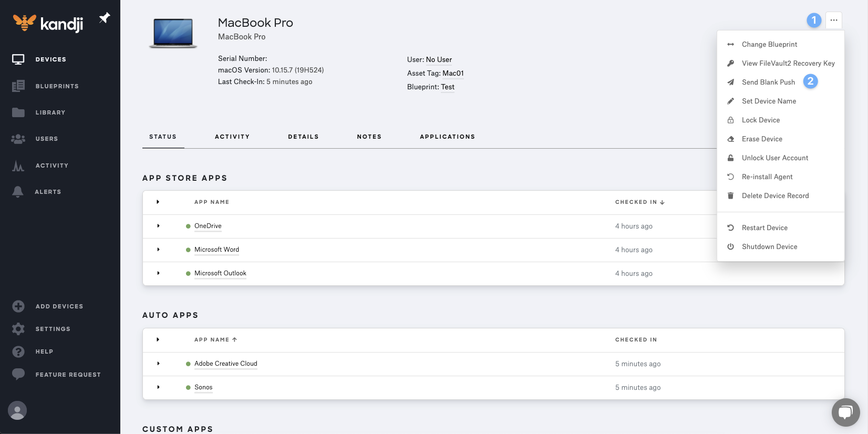Edit the Mac01 asset tag

453,74
